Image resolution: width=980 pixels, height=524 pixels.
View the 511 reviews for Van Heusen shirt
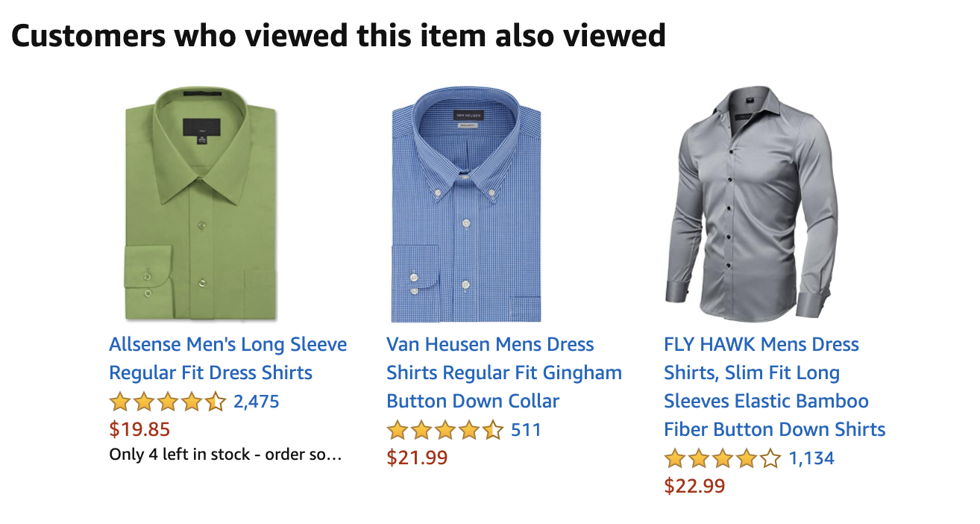[526, 430]
